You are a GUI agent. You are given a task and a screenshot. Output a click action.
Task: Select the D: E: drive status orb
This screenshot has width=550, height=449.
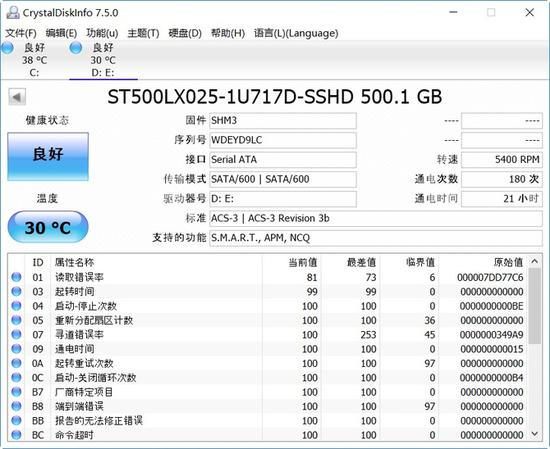[x=76, y=48]
